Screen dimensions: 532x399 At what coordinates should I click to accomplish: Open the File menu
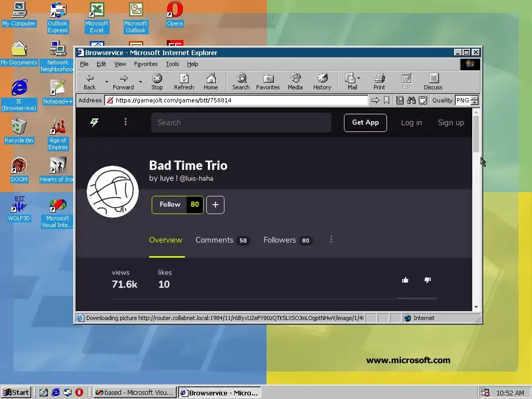(84, 64)
